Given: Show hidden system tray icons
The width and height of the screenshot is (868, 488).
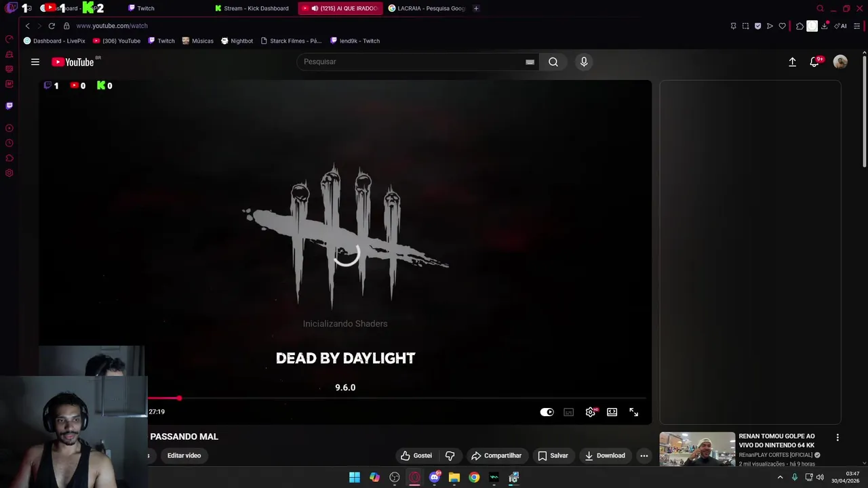Looking at the screenshot, I should (780, 477).
